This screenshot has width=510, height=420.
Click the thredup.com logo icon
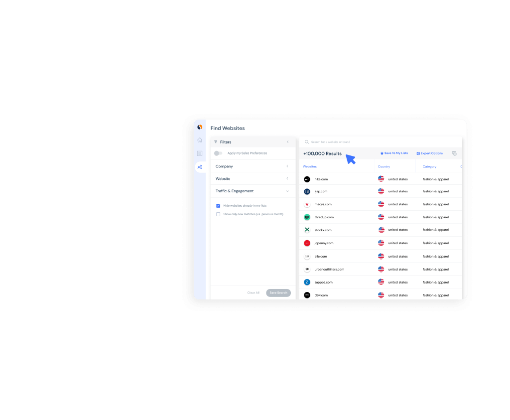(307, 217)
